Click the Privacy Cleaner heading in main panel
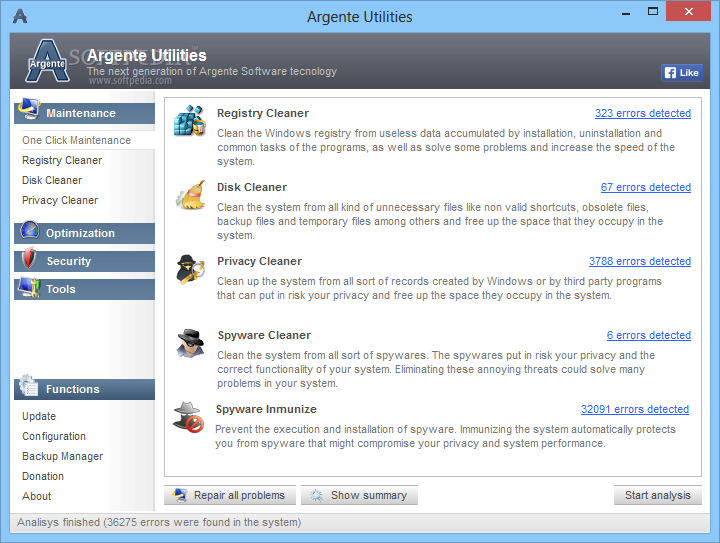This screenshot has width=720, height=543. point(259,261)
